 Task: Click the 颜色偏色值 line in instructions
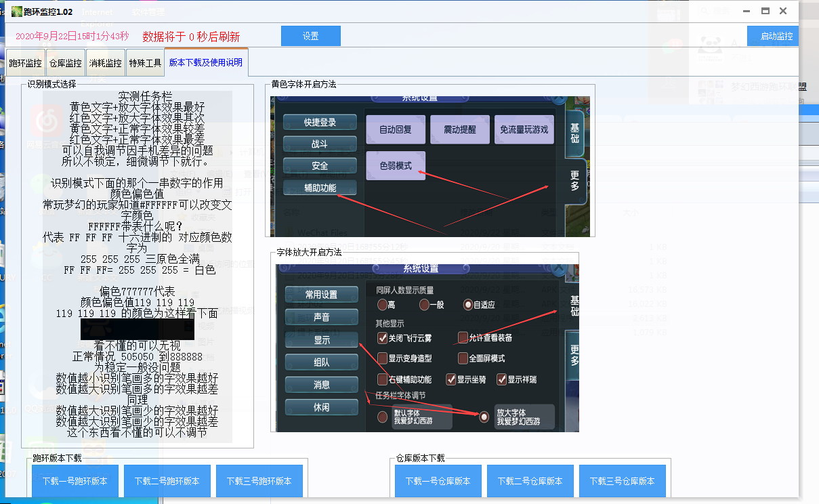click(x=138, y=194)
